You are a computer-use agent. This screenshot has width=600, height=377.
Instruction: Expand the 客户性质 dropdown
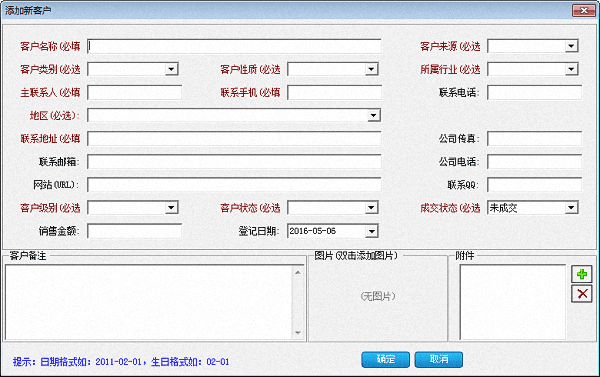coord(371,69)
